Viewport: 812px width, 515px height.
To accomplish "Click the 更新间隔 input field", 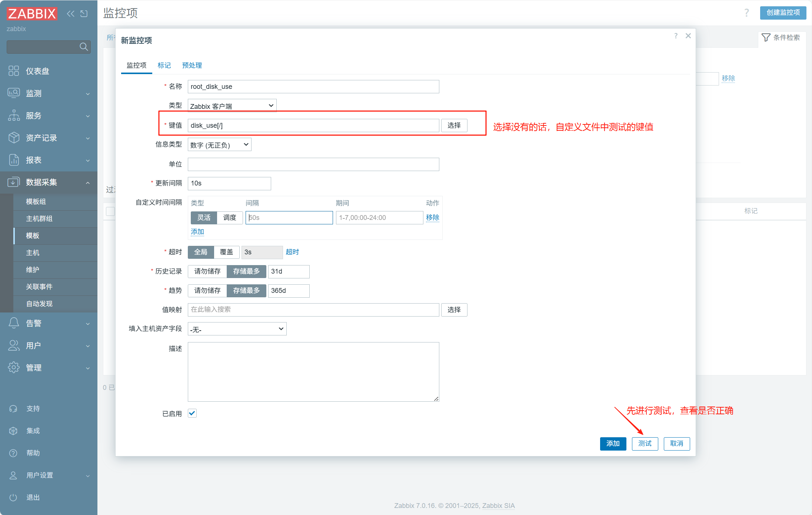I will [x=229, y=184].
